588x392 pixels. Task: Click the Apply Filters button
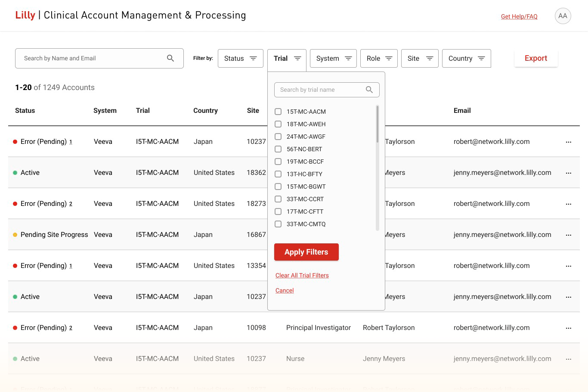(306, 252)
